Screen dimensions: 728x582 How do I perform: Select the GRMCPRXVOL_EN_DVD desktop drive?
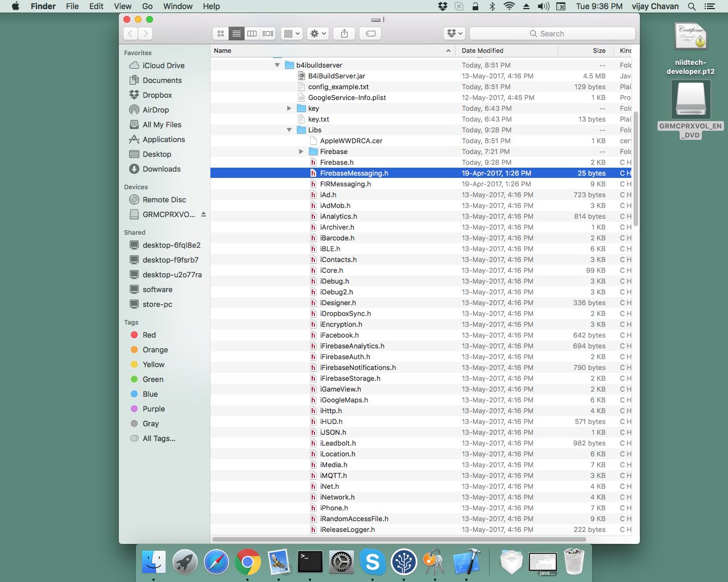(x=690, y=109)
